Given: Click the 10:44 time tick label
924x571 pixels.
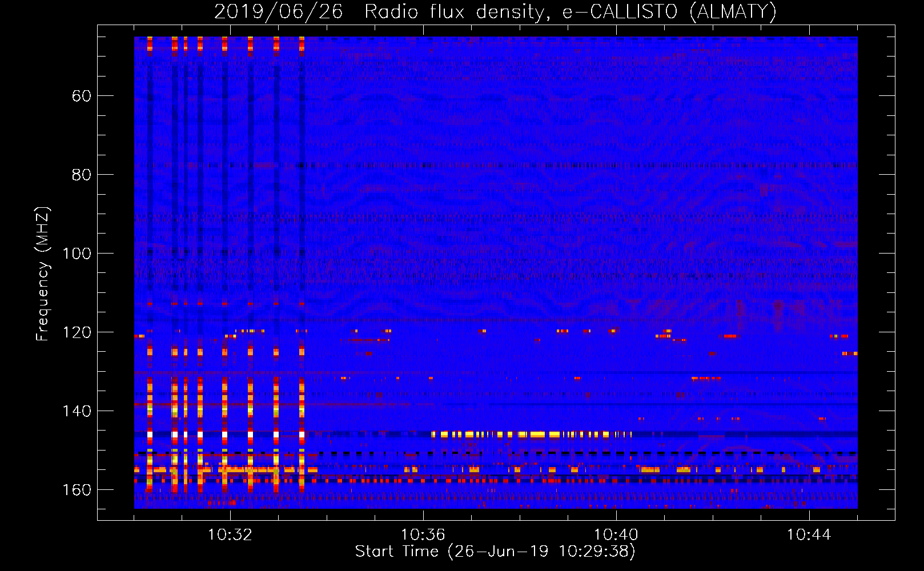Looking at the screenshot, I should point(809,535).
